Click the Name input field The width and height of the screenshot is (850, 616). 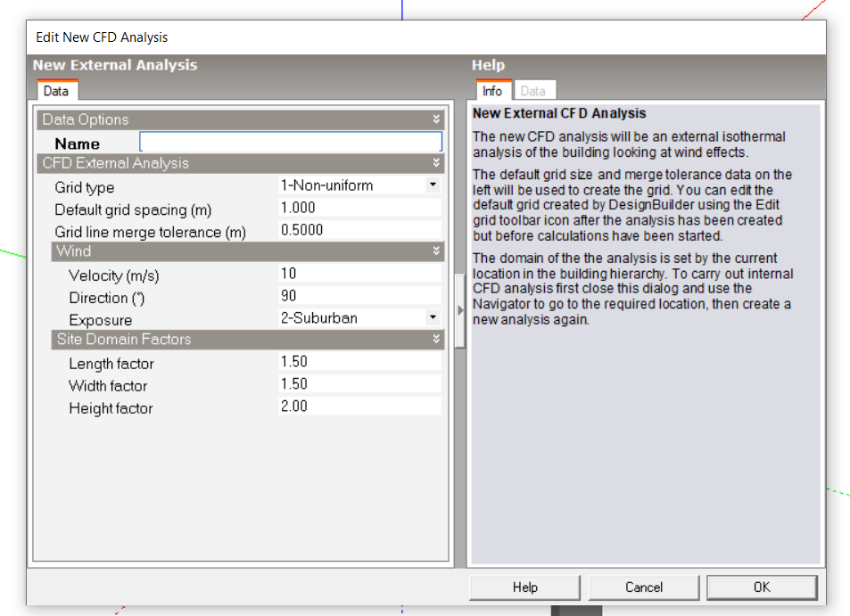pos(291,142)
